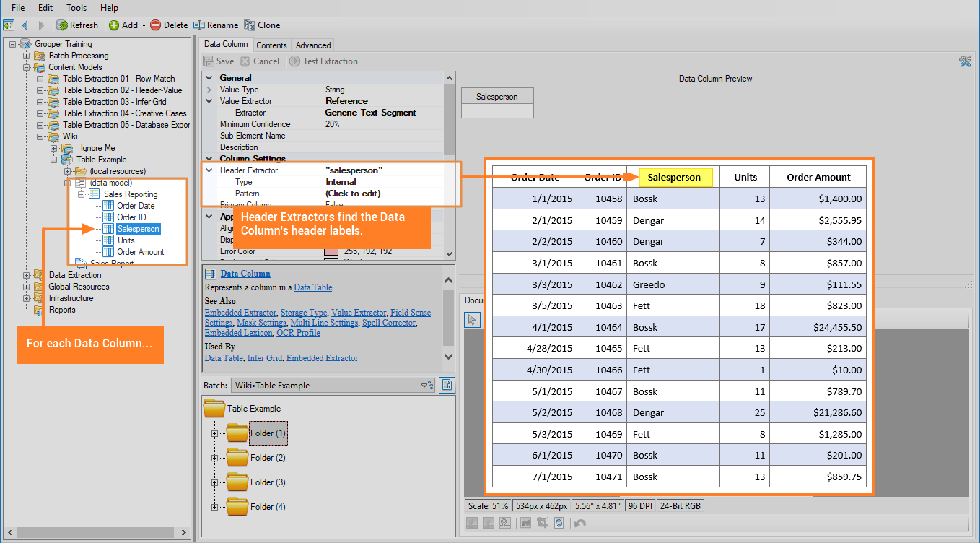Collapse the Content Models tree node
Screen dimensions: 980x543
coord(27,67)
